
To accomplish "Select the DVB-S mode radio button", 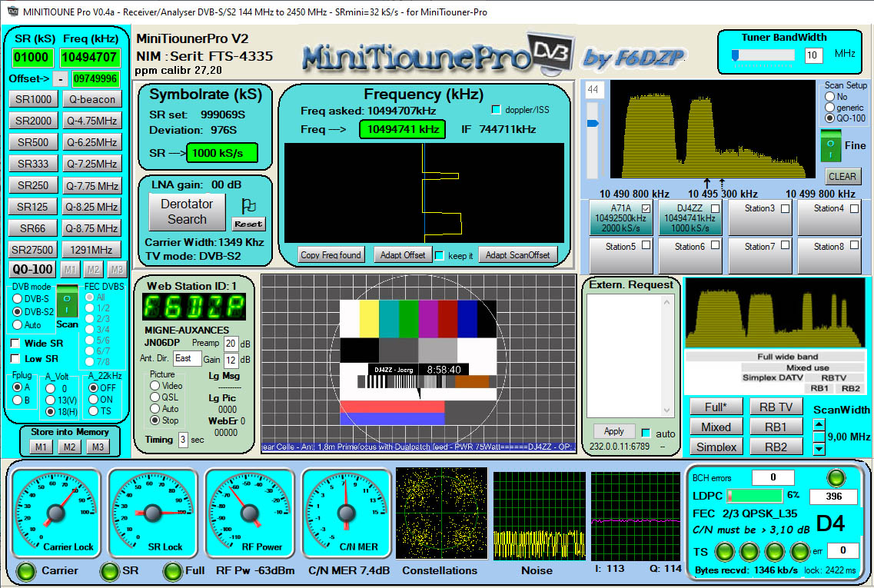I will click(17, 299).
